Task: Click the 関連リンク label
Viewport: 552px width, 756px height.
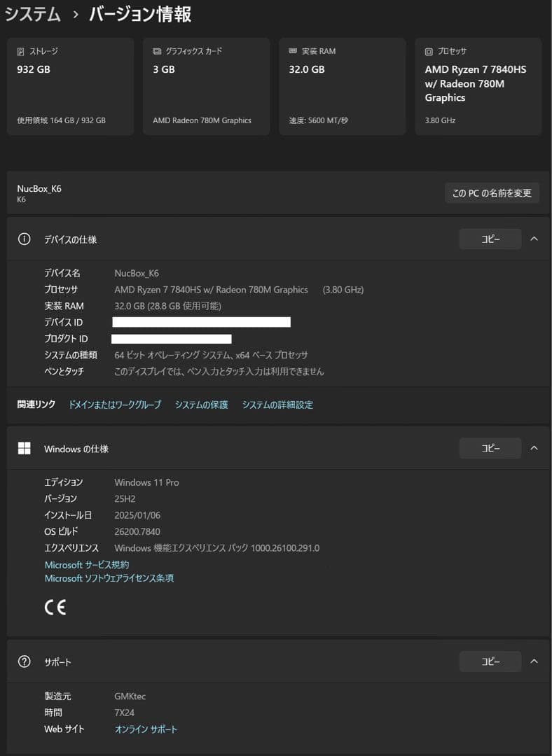Action: coord(36,405)
